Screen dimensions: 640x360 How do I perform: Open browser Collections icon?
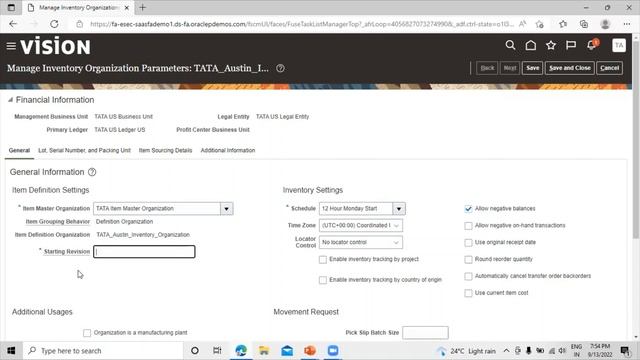(x=584, y=24)
